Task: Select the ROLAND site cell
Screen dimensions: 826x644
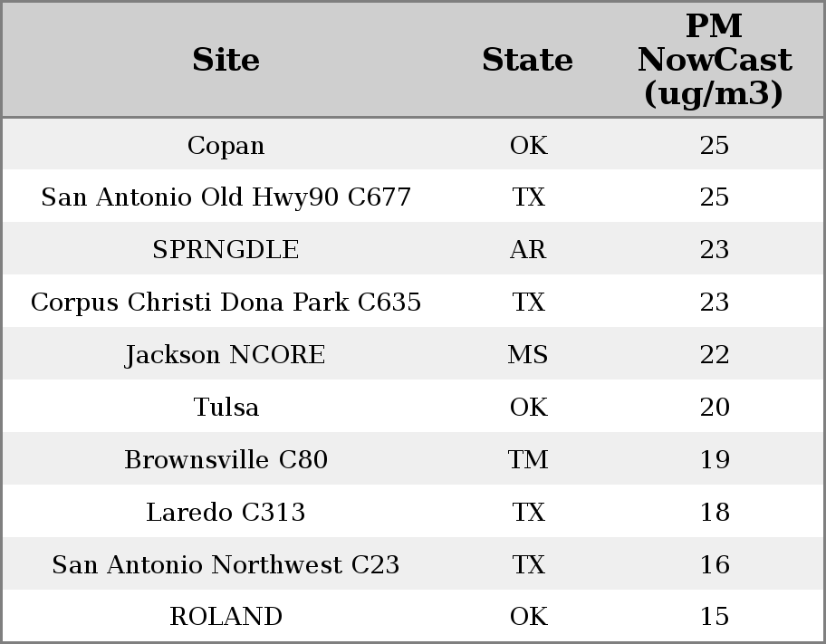Action: pos(226,617)
